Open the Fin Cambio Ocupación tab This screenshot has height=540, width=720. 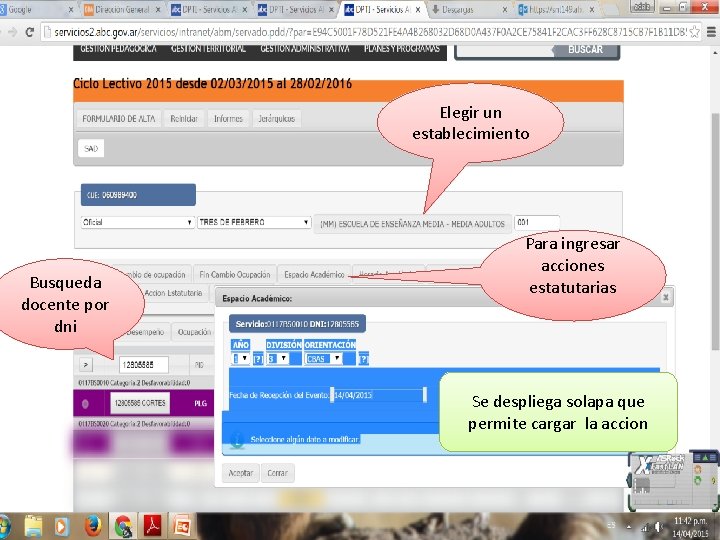tap(235, 275)
